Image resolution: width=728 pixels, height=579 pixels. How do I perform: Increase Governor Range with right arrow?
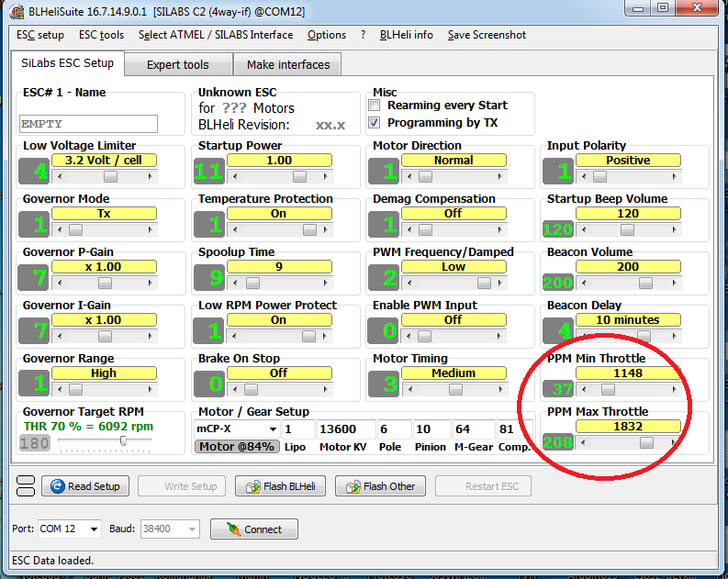[150, 389]
